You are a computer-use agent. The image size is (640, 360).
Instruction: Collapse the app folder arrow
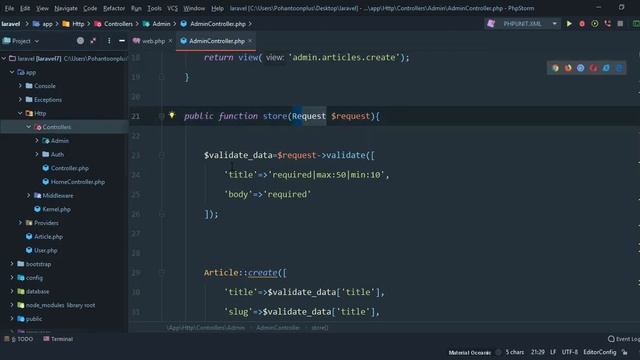point(12,72)
